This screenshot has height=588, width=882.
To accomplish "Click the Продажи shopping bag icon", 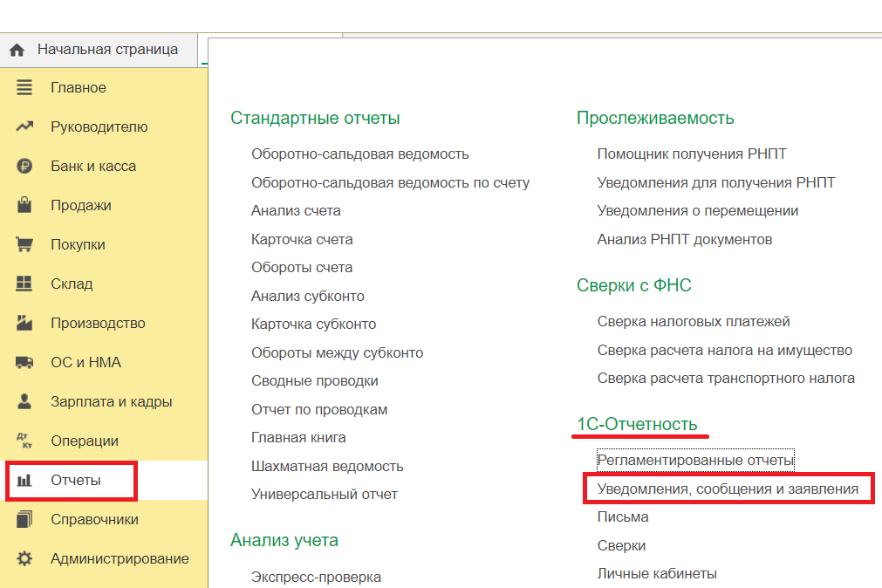I will [24, 205].
